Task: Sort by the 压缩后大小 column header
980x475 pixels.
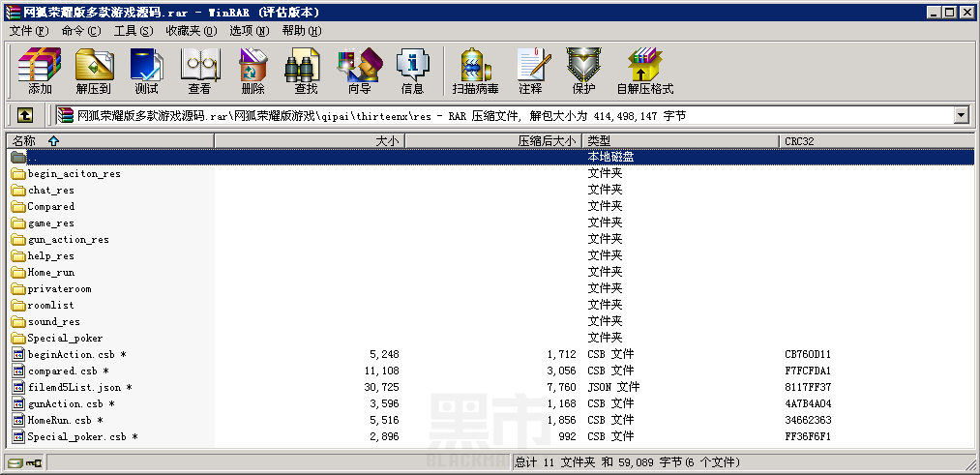Action: click(493, 141)
